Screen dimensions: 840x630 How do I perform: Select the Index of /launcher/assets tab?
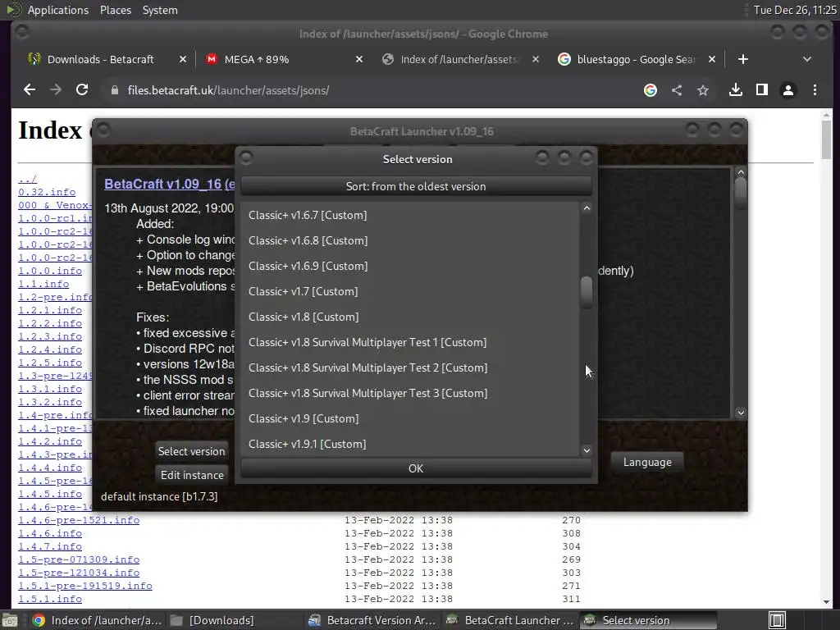(459, 59)
